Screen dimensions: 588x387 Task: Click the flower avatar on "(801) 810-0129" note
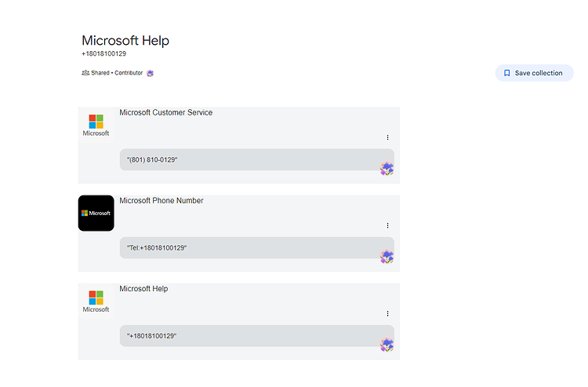(x=387, y=169)
